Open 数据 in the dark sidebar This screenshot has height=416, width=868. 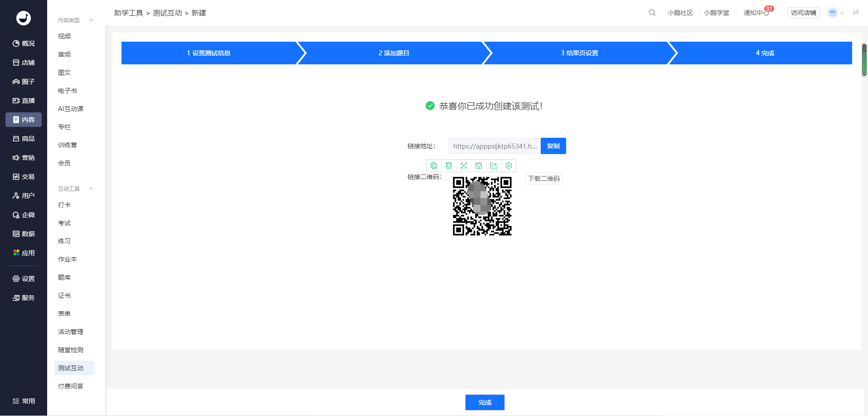click(x=24, y=234)
